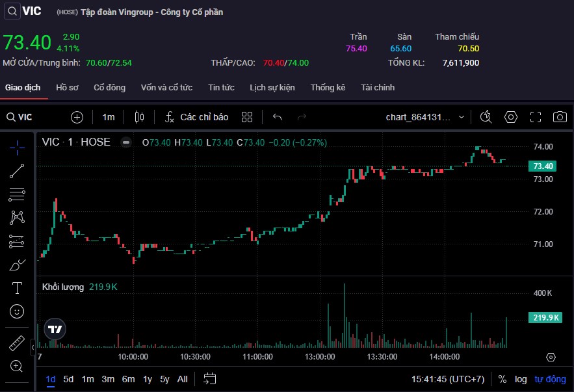Enter fullscreen chart mode
Image resolution: width=574 pixels, height=392 pixels.
pyautogui.click(x=536, y=117)
